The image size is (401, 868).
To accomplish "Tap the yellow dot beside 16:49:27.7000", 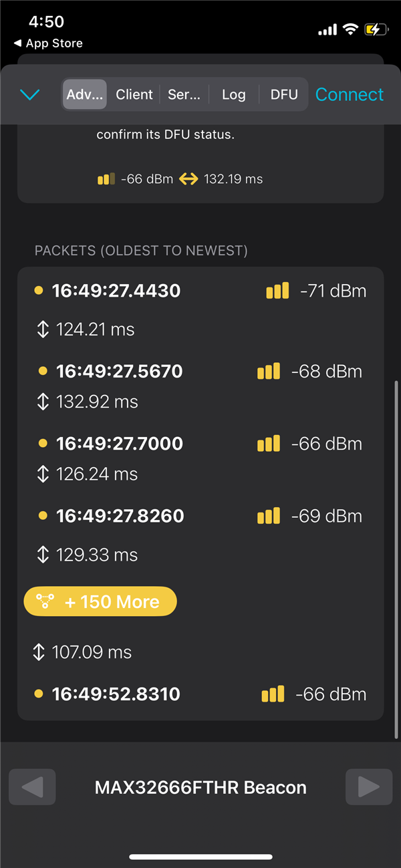I will click(x=43, y=444).
